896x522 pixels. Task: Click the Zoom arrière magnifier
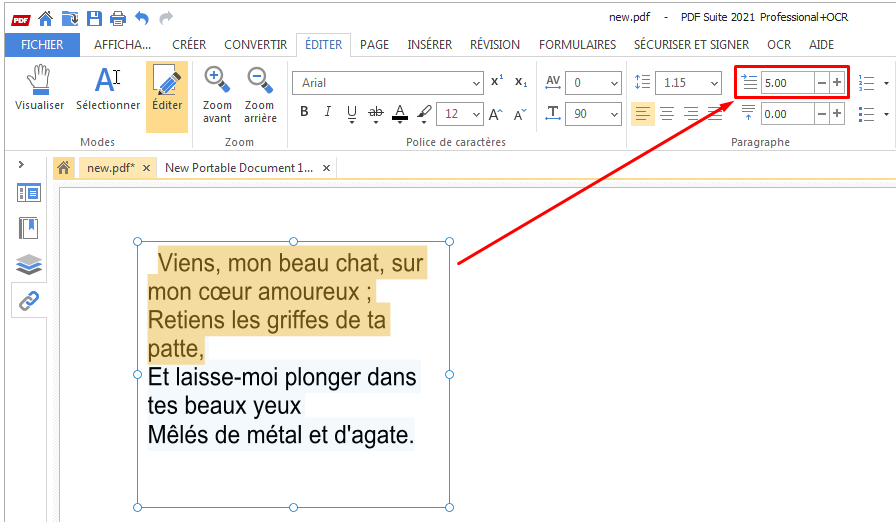259,89
